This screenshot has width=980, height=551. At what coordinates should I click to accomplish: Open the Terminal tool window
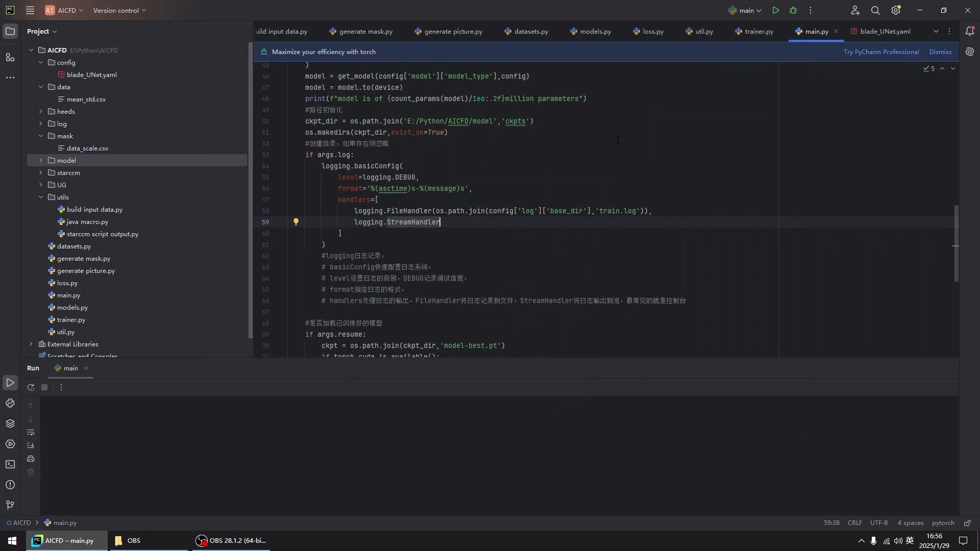[x=10, y=464]
